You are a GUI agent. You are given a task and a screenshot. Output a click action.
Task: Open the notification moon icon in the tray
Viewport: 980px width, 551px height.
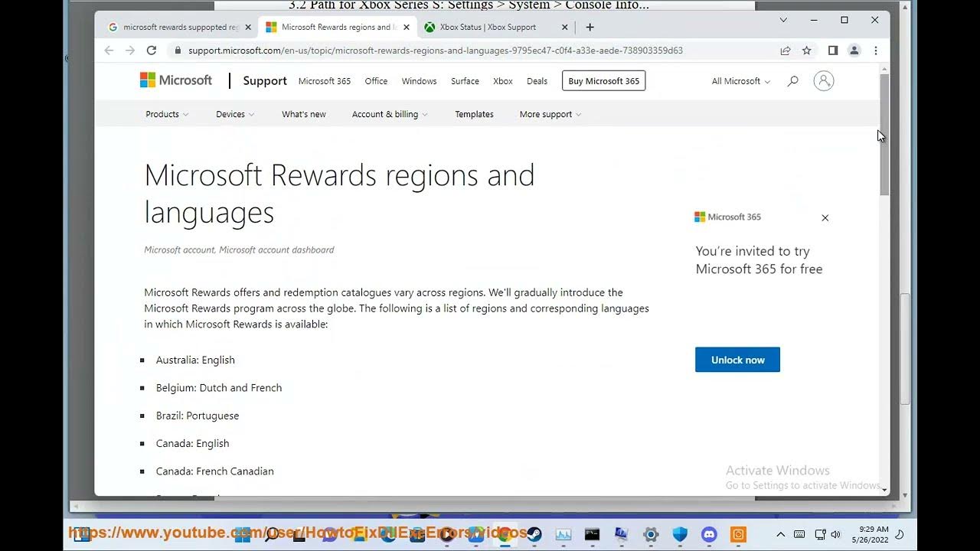900,534
